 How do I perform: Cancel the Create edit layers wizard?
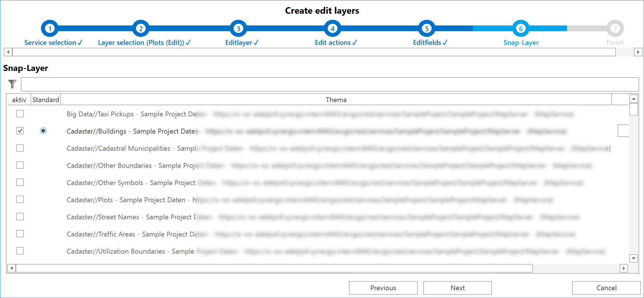tap(606, 288)
